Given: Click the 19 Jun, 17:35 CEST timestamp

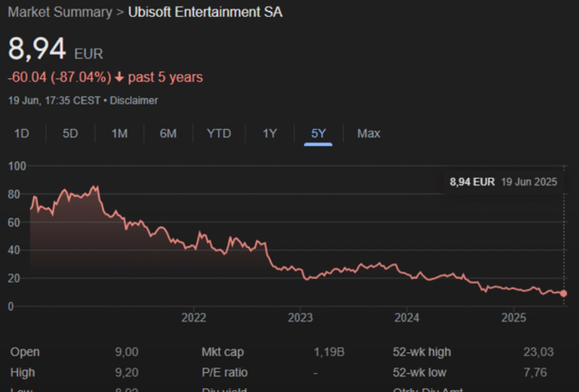Looking at the screenshot, I should [54, 100].
